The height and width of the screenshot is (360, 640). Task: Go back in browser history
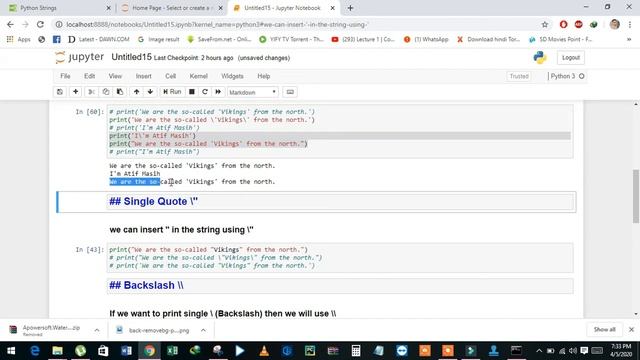pyautogui.click(x=10, y=24)
